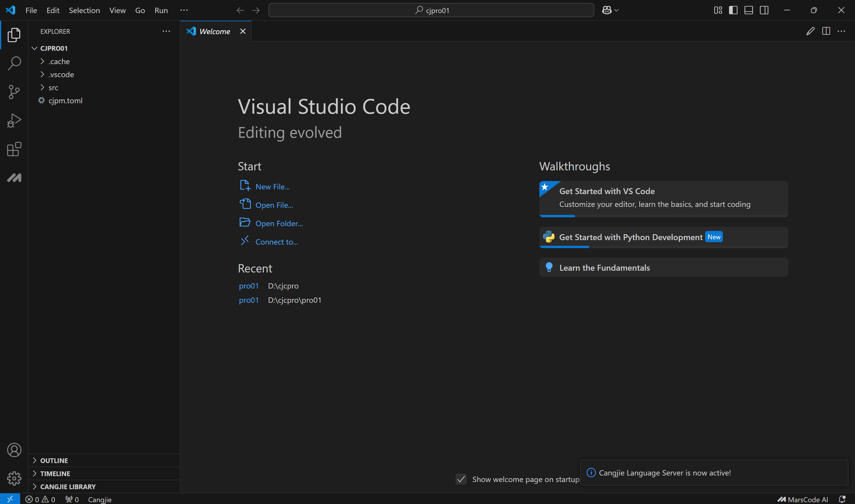Open the Explorer view in activity bar

(14, 35)
